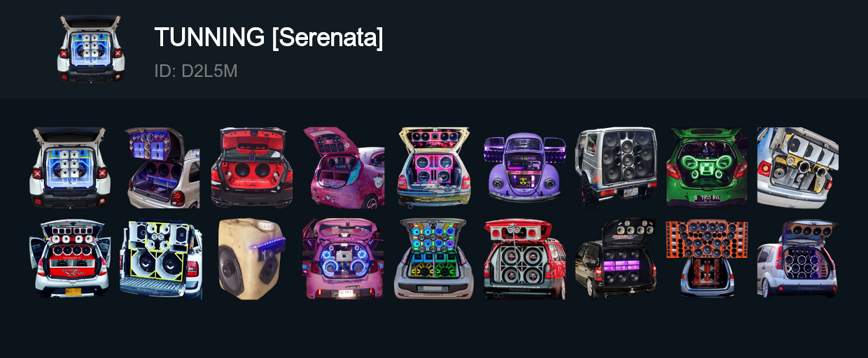
Task: Select the car with orange speaker wall
Action: (x=707, y=259)
